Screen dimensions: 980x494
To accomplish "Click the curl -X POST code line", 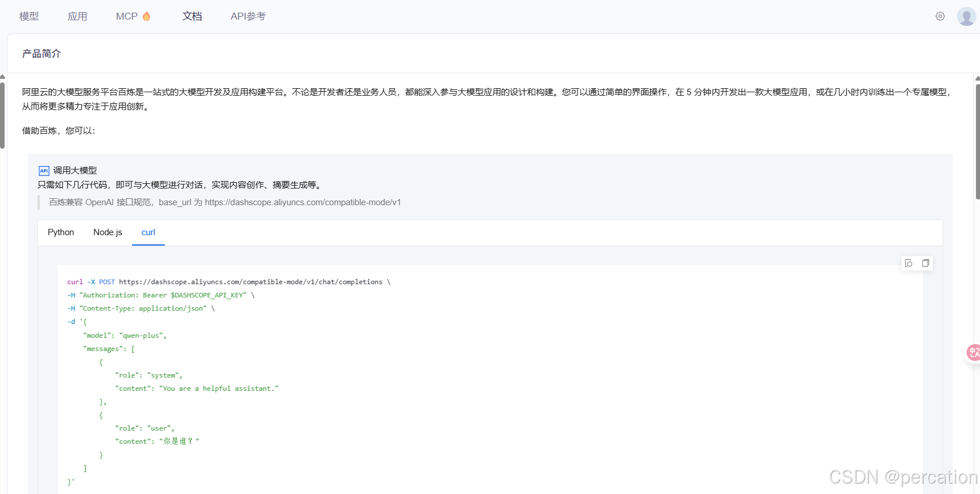I will point(229,282).
